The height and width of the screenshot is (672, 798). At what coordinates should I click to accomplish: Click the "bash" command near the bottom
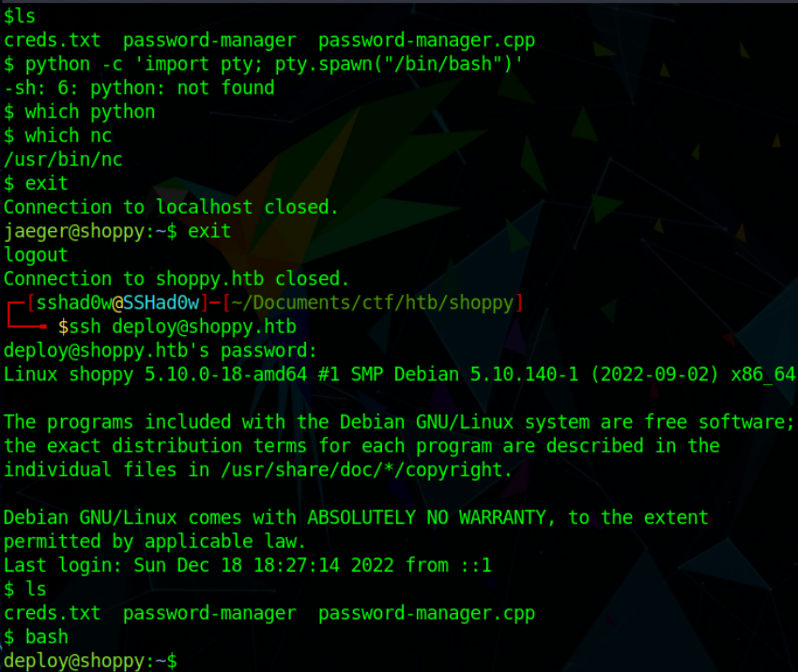click(x=47, y=636)
